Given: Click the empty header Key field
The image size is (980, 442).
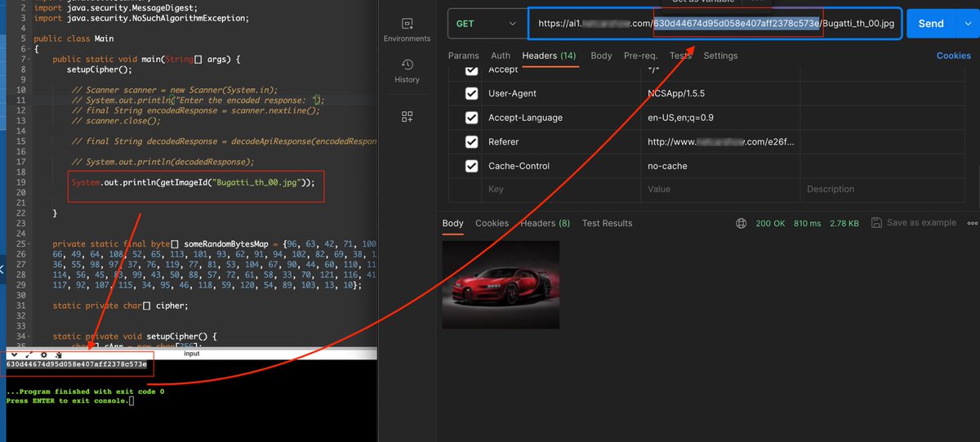Looking at the screenshot, I should click(562, 189).
